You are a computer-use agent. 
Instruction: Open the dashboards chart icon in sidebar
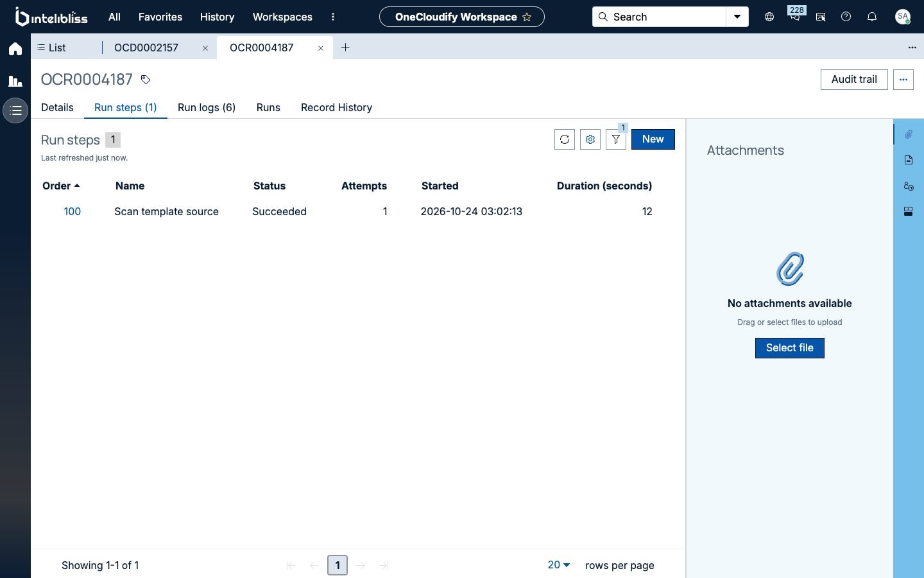pos(15,81)
